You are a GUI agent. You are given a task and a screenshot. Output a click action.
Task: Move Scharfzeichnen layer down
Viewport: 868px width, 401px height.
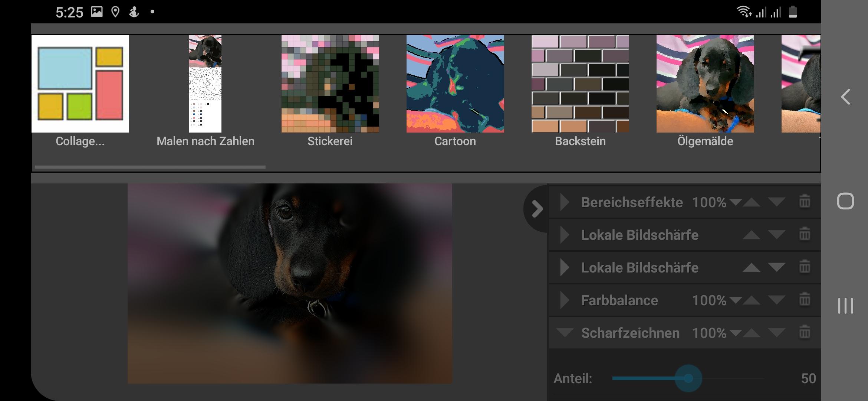coord(776,333)
